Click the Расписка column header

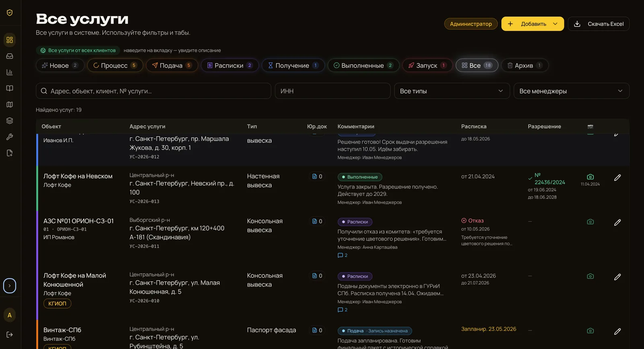(x=474, y=126)
